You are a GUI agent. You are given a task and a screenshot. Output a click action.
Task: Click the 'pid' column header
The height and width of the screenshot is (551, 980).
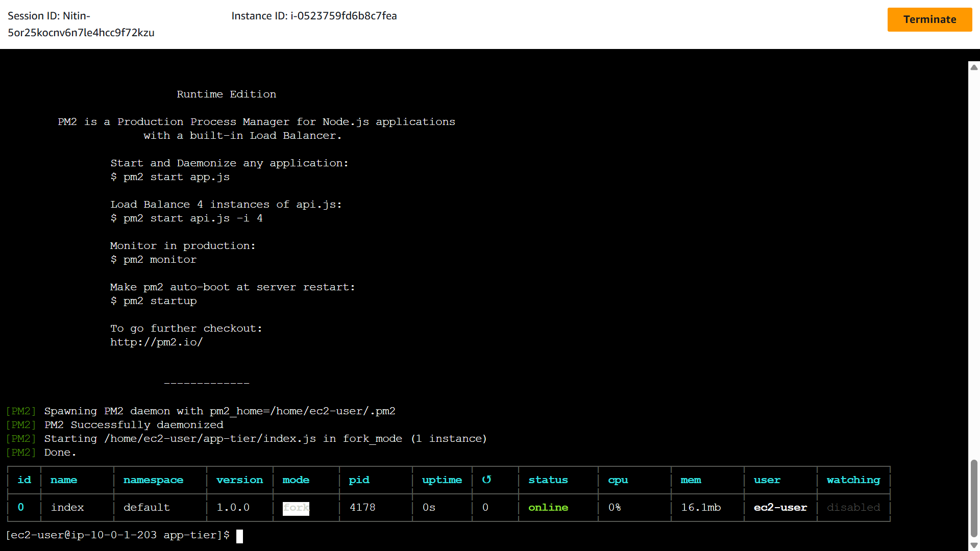tap(359, 480)
